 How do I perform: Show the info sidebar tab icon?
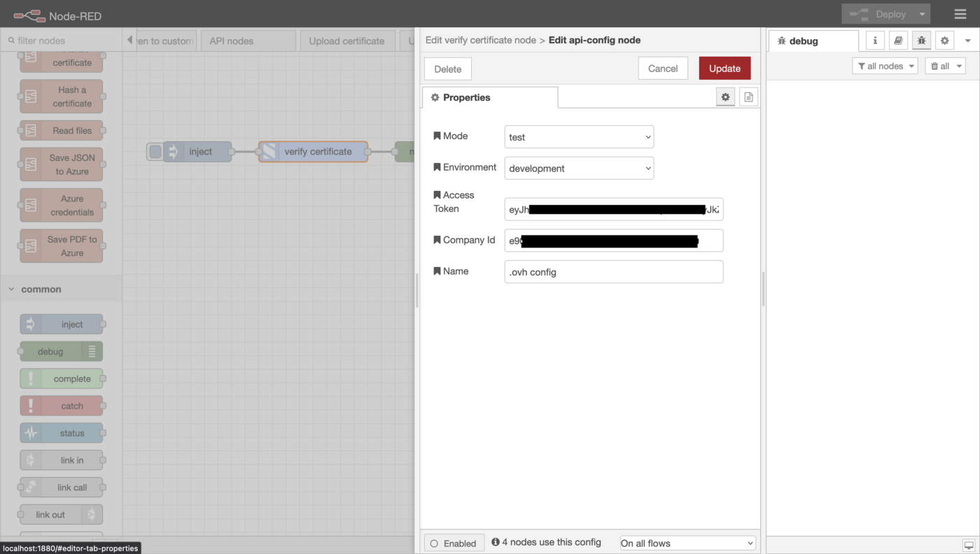875,41
